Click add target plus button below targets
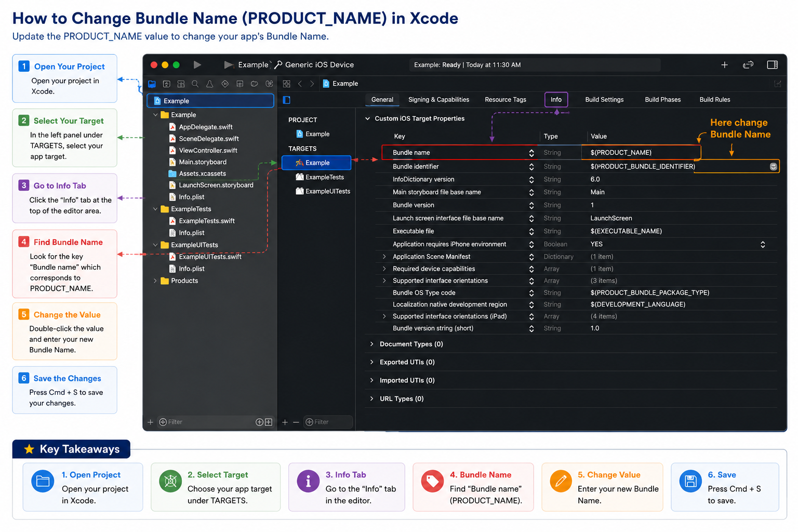The height and width of the screenshot is (532, 798). (285, 422)
